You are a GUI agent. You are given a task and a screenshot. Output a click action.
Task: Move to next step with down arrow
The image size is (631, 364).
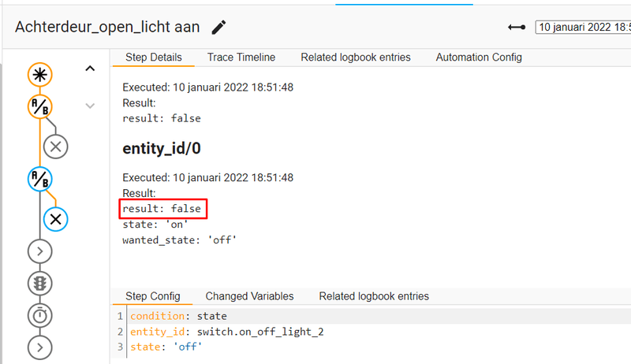click(90, 106)
